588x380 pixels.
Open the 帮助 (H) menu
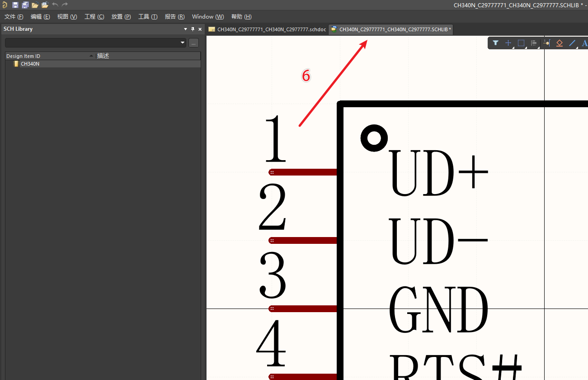click(241, 17)
